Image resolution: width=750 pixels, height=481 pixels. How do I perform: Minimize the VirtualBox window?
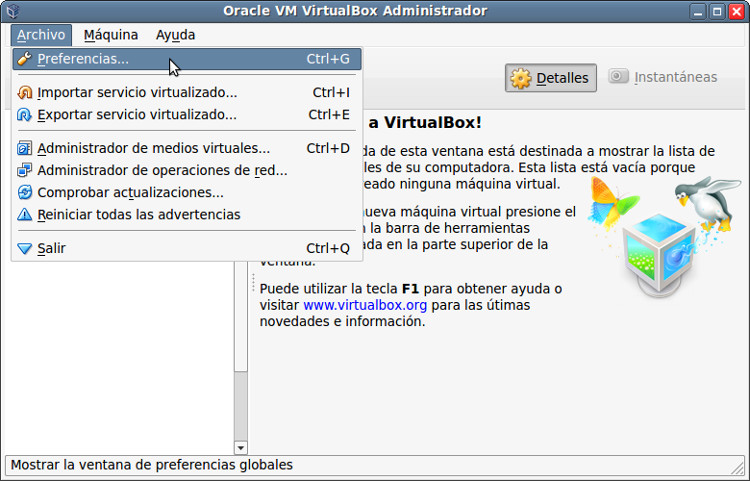(697, 11)
